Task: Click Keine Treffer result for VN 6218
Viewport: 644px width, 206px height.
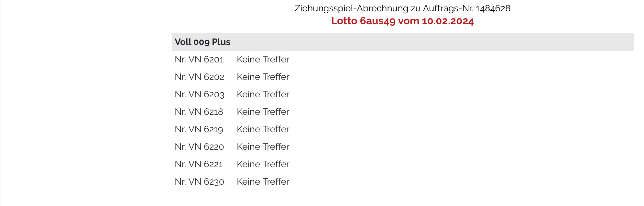Action: 263,112
